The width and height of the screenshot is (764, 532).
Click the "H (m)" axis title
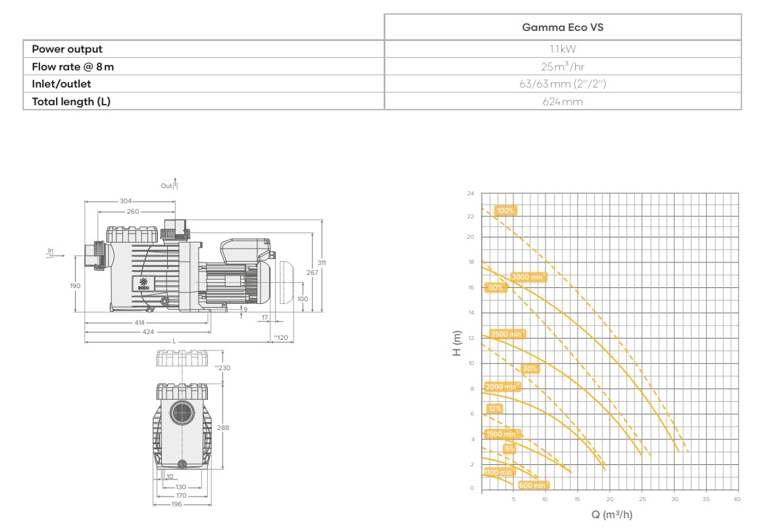[x=457, y=344]
